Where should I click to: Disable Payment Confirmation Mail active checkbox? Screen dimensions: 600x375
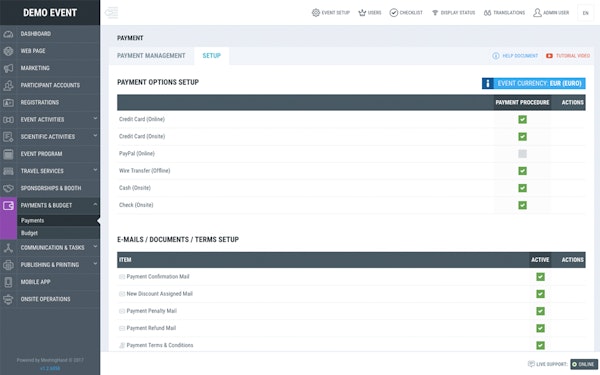540,277
